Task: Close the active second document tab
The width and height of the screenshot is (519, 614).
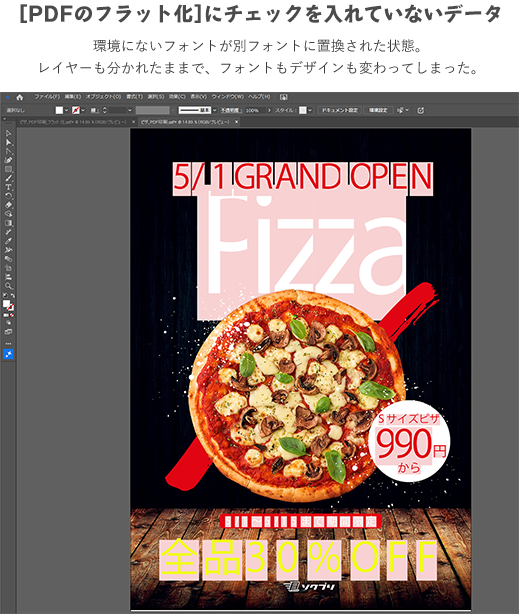Action: [x=236, y=122]
